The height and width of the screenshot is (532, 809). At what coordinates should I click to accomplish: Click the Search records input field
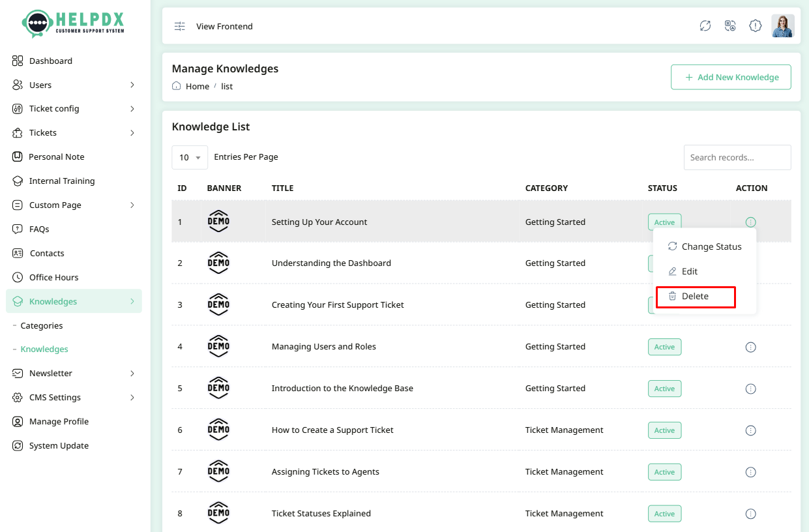point(737,157)
